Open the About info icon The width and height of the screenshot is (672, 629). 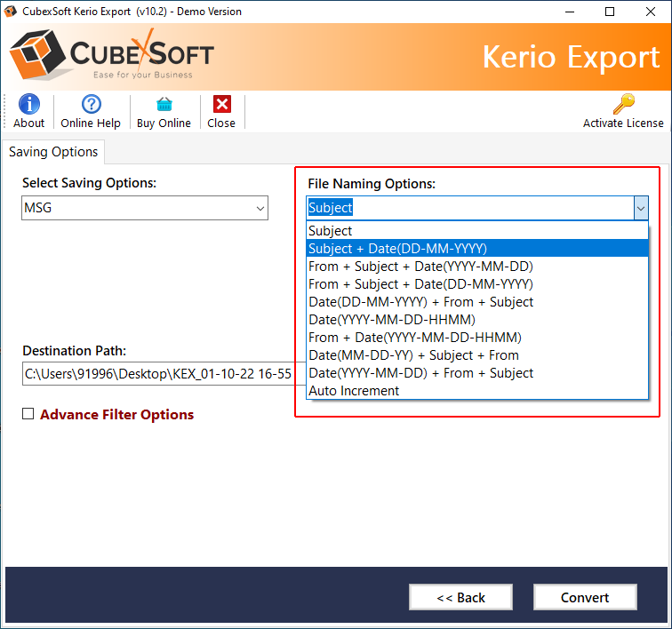[x=29, y=104]
